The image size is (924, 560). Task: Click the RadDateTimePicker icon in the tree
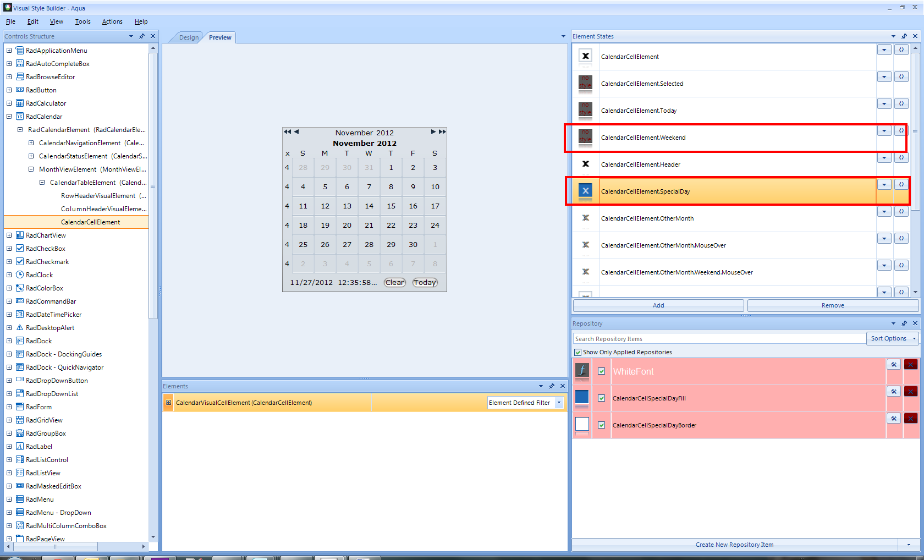point(20,314)
